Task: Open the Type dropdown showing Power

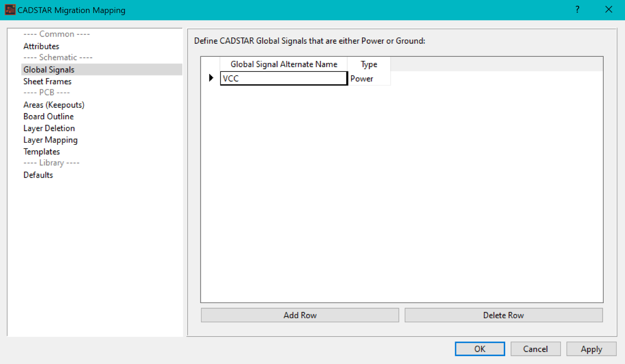Action: point(369,79)
